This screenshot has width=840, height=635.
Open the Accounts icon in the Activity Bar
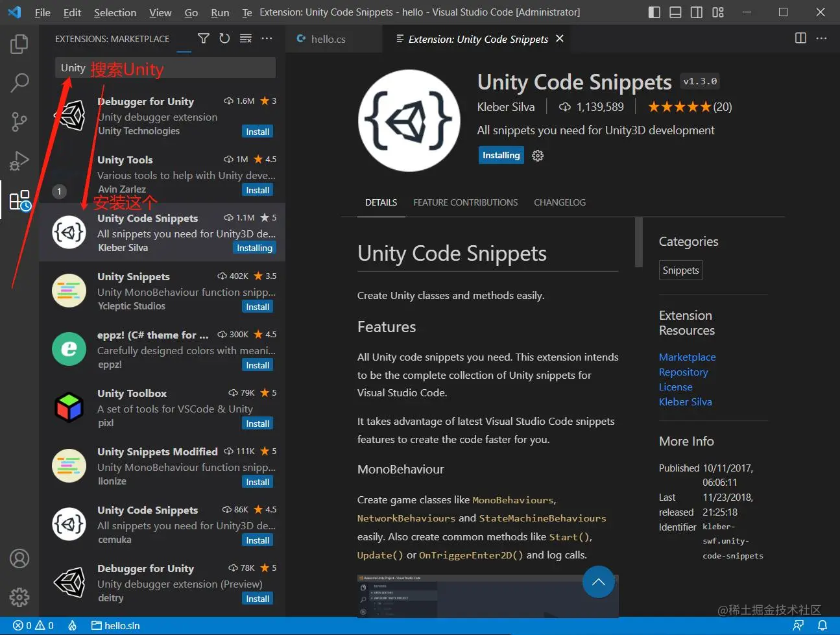point(19,558)
